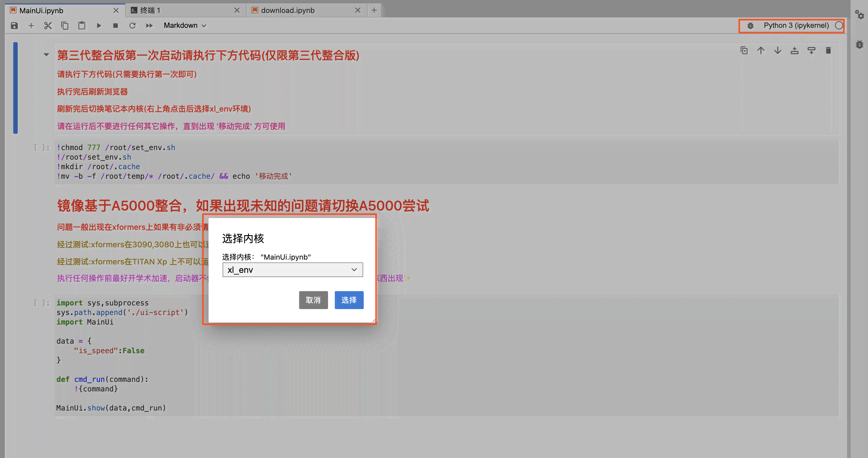The height and width of the screenshot is (458, 868).
Task: Paste cell from clipboard
Action: tap(82, 26)
